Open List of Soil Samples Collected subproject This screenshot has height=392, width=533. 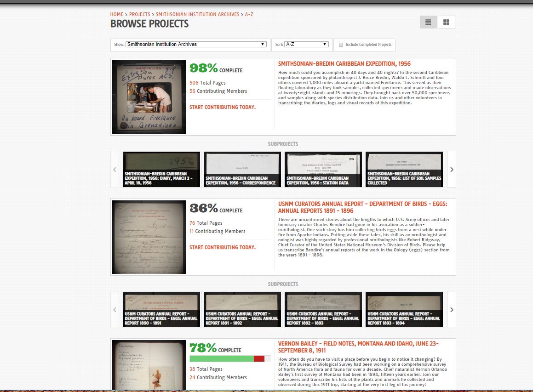(x=404, y=170)
